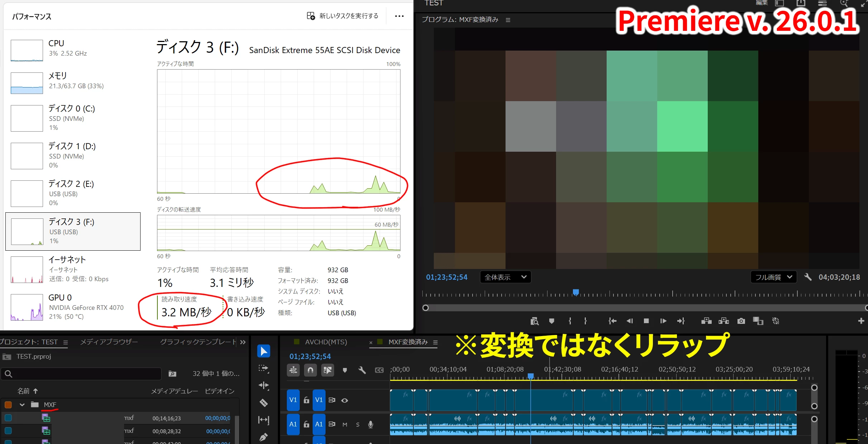Open the フル画質 playback resolution dropdown

click(773, 277)
